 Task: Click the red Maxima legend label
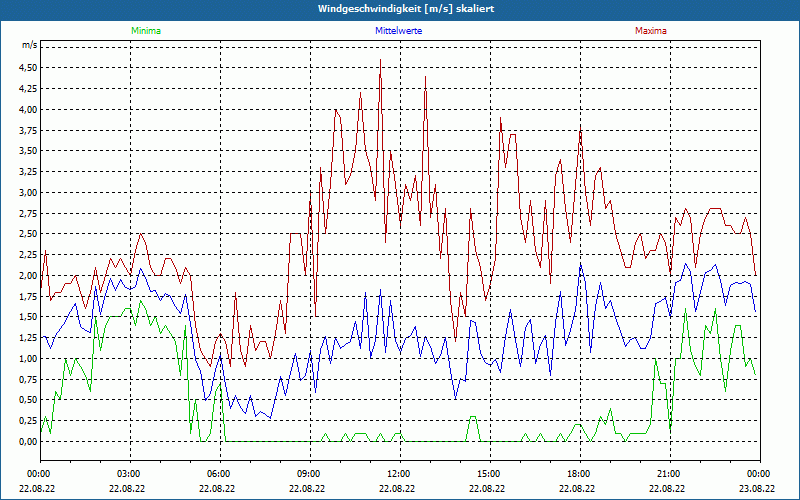coord(651,31)
